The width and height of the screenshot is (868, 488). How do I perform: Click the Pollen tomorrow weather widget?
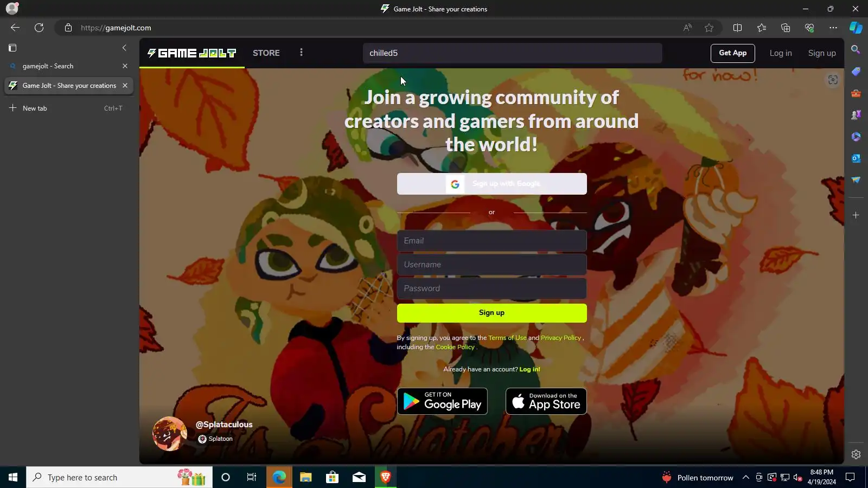(698, 477)
